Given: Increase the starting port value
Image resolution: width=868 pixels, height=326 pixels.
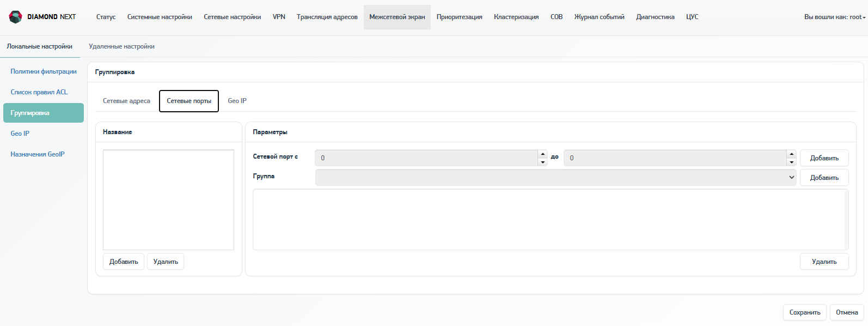Looking at the screenshot, I should [542, 154].
